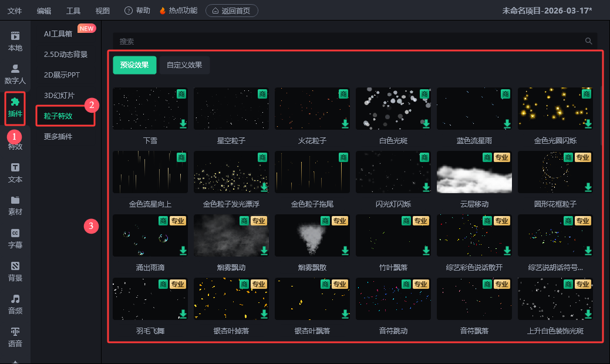Select the 数字人 digital human icon
610x364 pixels.
[x=15, y=74]
